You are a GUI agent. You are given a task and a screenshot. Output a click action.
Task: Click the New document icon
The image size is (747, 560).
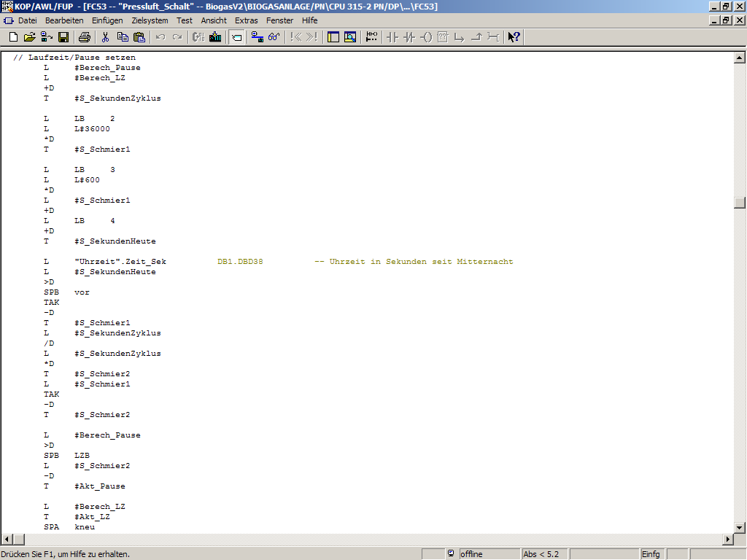pyautogui.click(x=13, y=37)
